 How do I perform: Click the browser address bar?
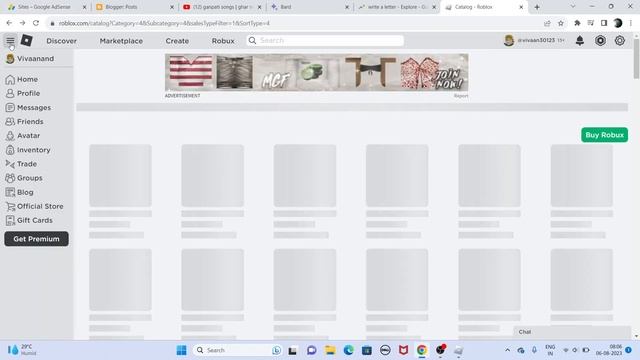pyautogui.click(x=294, y=23)
